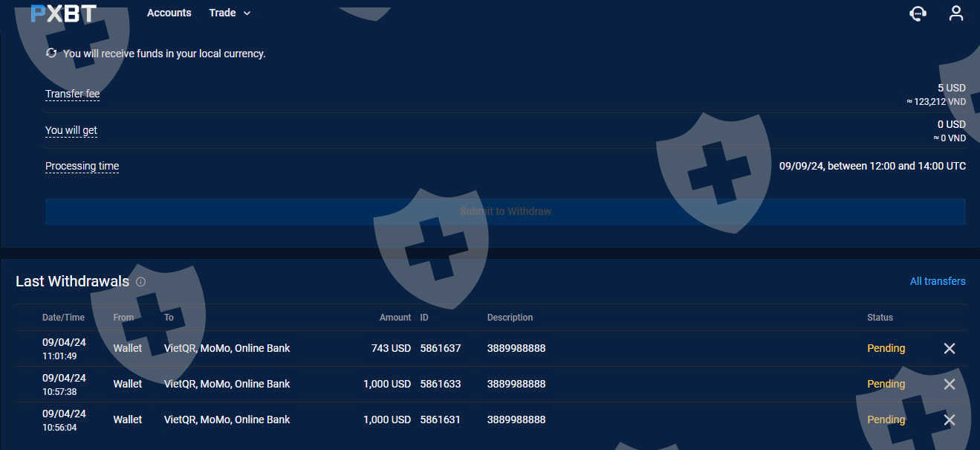Click the Transfer fee label
The height and width of the screenshot is (450, 980).
(x=72, y=94)
